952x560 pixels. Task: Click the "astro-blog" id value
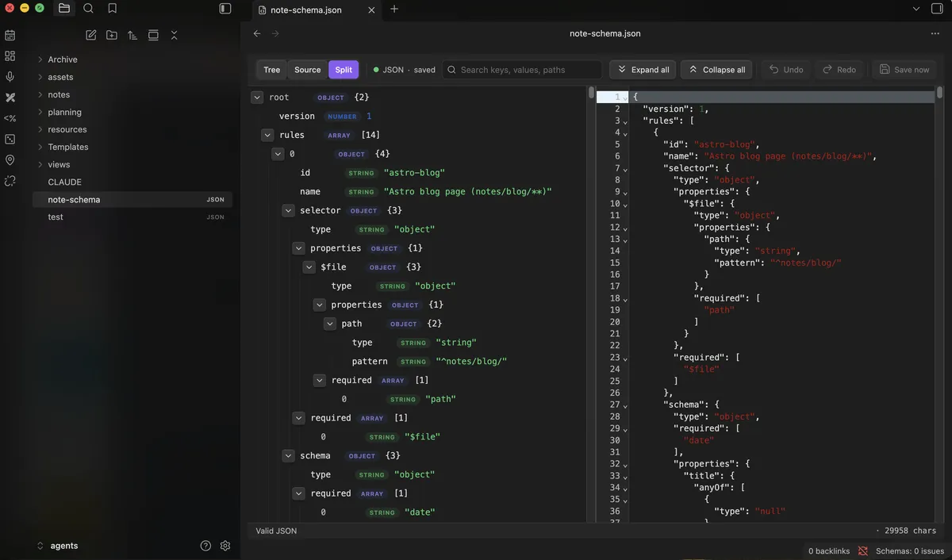point(414,173)
